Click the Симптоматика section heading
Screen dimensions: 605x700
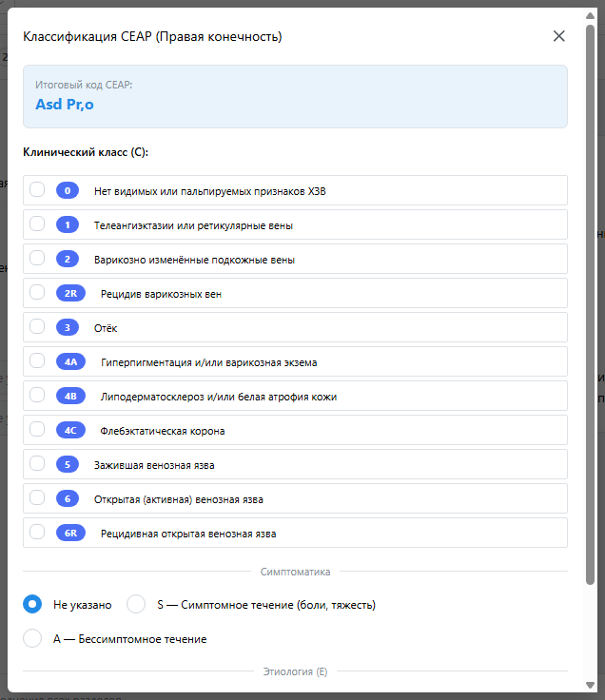[295, 572]
